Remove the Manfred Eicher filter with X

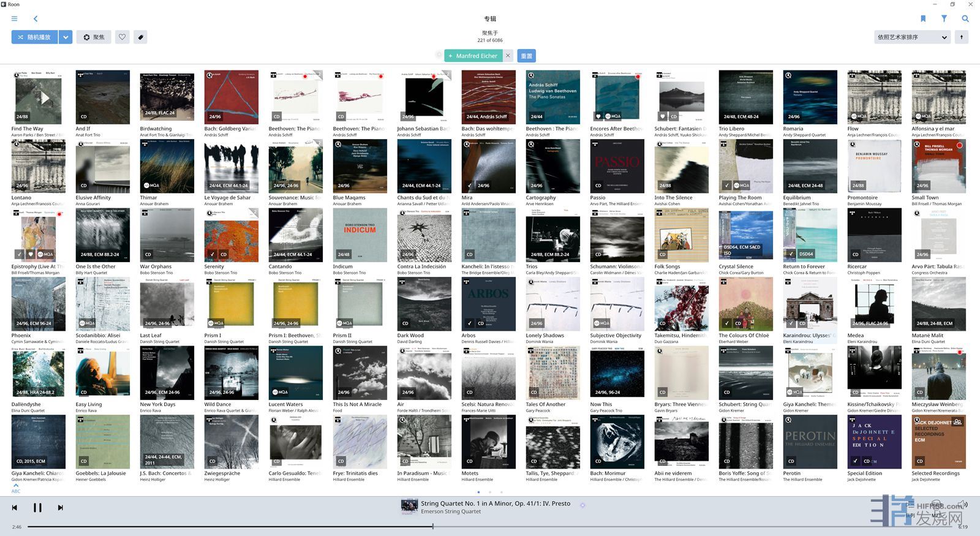pyautogui.click(x=508, y=56)
